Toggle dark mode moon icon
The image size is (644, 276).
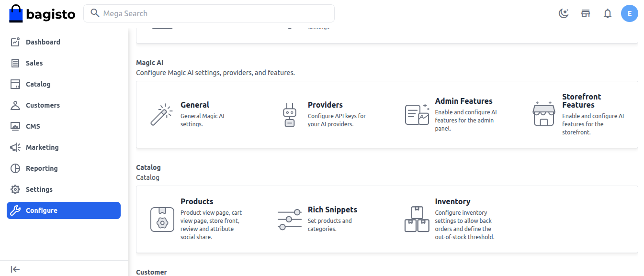click(x=564, y=13)
